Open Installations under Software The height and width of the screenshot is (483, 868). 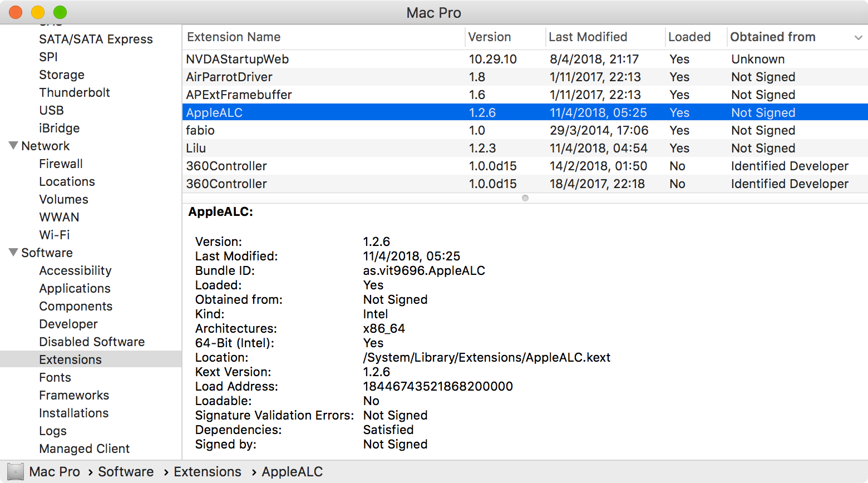point(74,413)
